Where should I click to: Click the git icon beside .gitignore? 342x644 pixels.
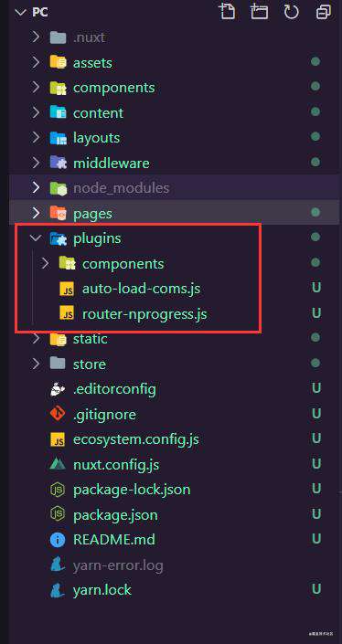pos(58,414)
